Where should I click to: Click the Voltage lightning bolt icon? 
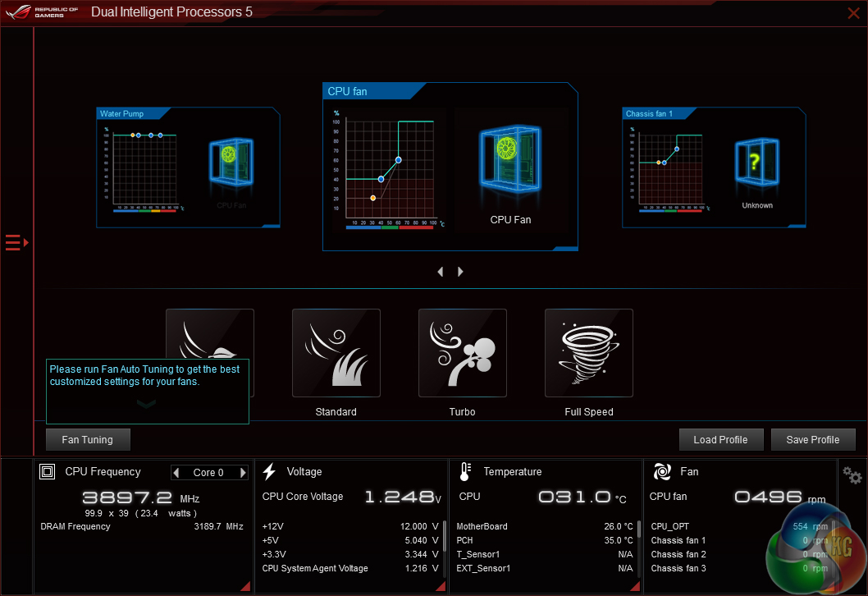[269, 471]
